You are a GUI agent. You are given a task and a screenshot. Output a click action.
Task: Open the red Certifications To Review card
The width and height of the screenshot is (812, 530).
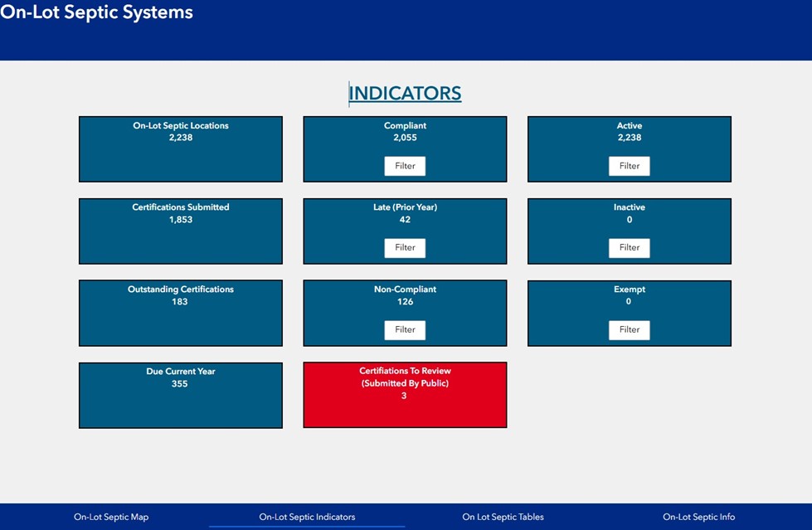click(405, 395)
